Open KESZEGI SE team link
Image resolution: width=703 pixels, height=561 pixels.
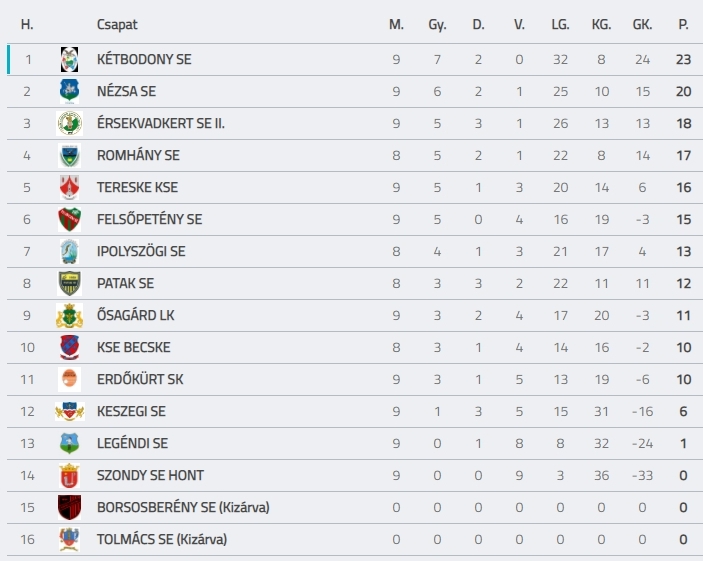[131, 411]
